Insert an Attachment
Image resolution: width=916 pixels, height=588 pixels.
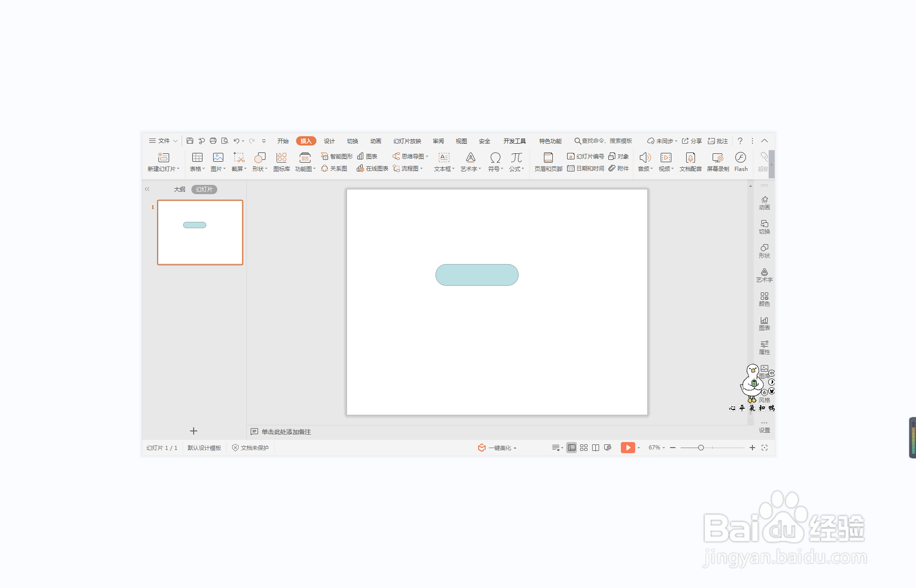coord(619,169)
